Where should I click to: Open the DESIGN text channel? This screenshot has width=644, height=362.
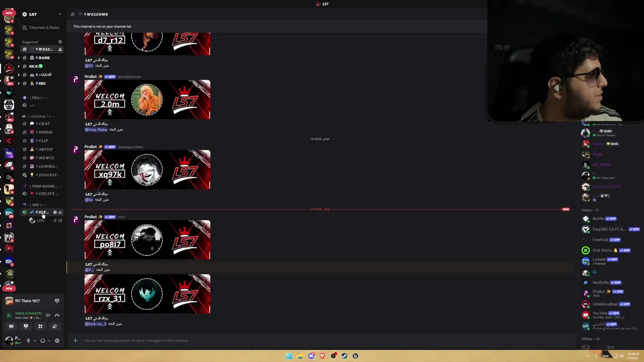click(42, 132)
